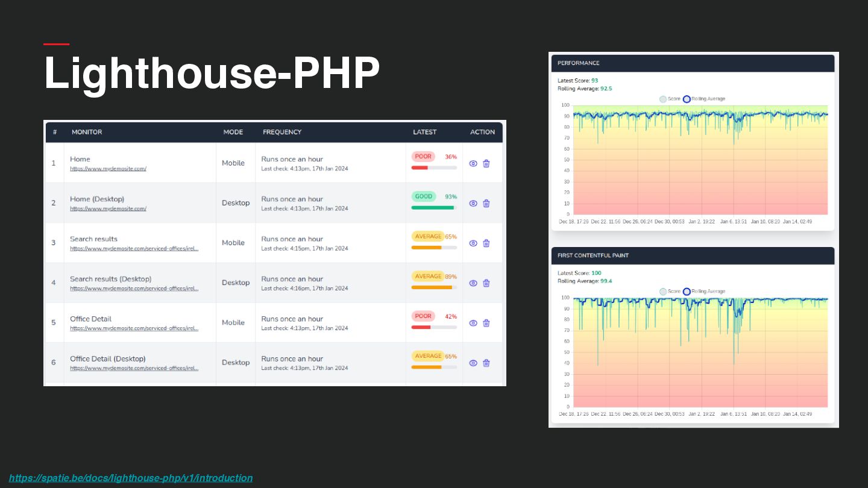Click the MODE column header
This screenshot has width=868, height=488.
233,132
